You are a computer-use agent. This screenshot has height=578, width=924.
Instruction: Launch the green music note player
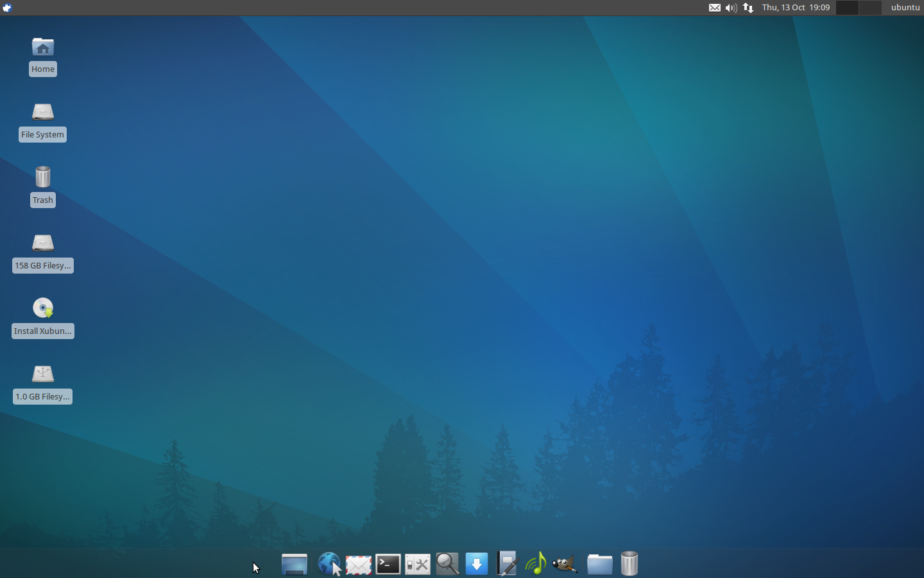536,564
